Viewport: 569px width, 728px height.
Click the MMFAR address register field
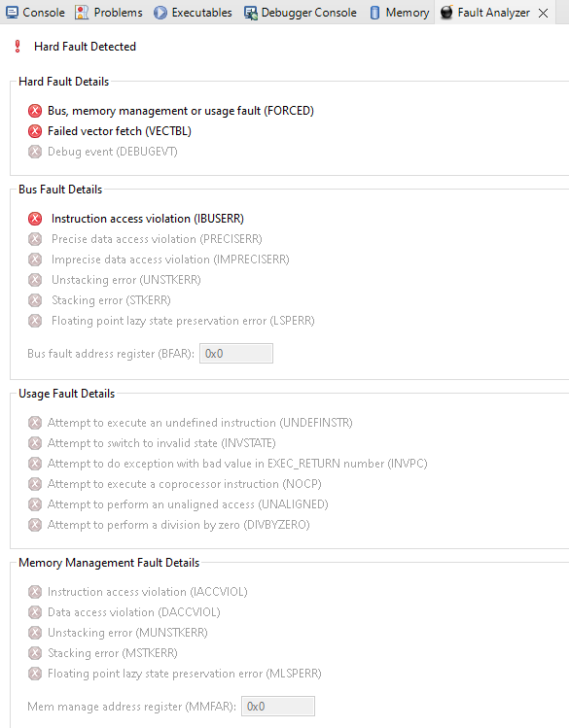278,707
